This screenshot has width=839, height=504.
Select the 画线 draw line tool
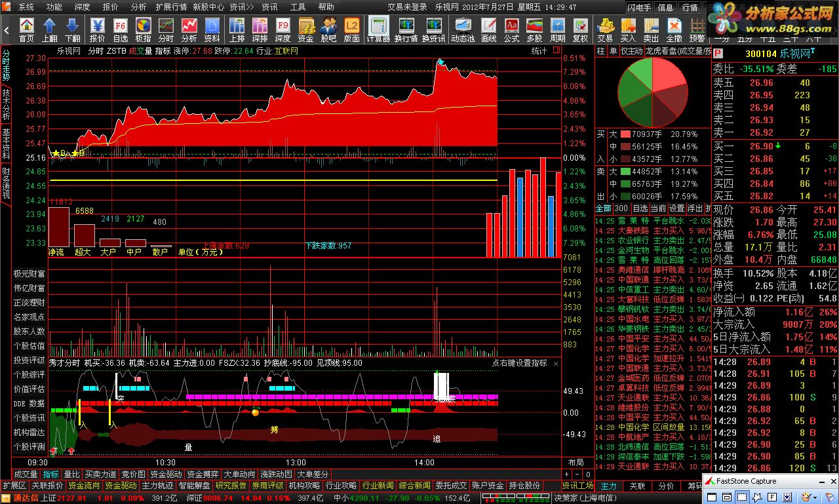tap(488, 30)
